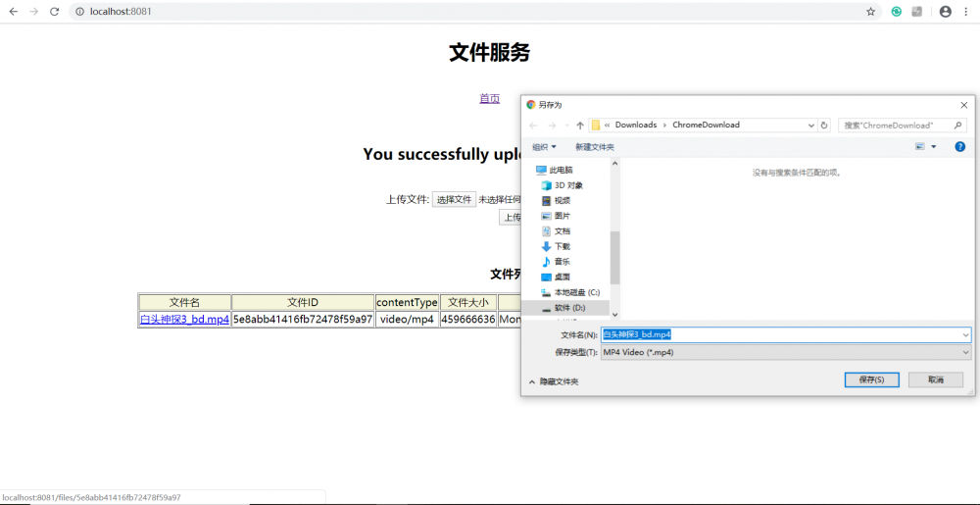
Task: Refresh the folder view in Save As dialog
Action: [x=824, y=125]
